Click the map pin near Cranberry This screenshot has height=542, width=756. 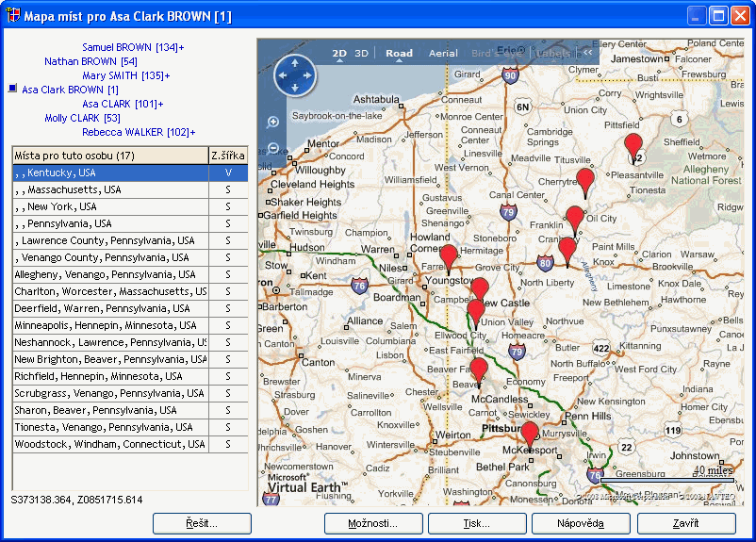pos(567,250)
